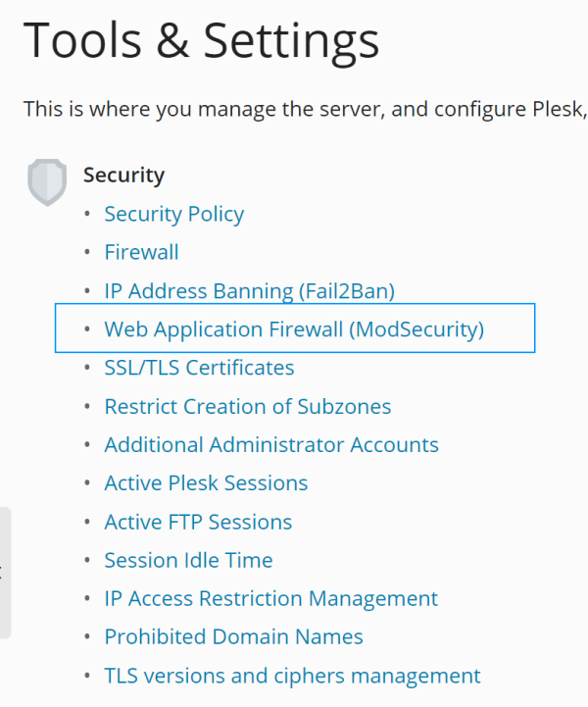Open SSL/TLS Certificates
The image size is (588, 707).
point(199,368)
